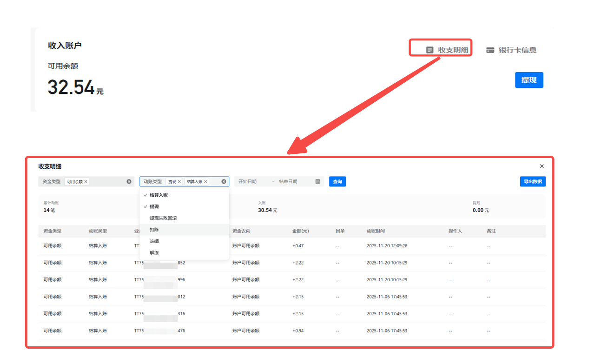Screen dimensions: 609x364
Task: Pick 解冻 from the dropdown options
Action: tap(154, 253)
